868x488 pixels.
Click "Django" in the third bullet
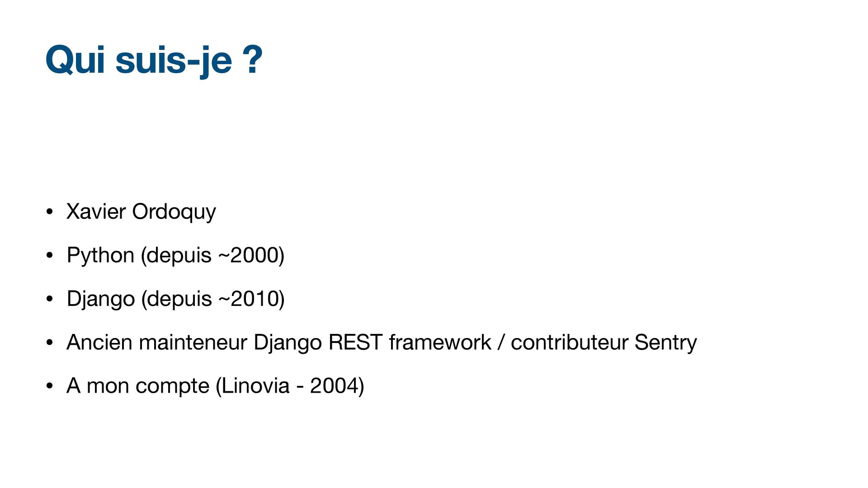coord(100,299)
